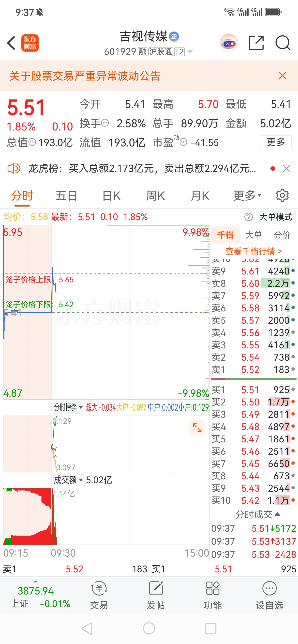This screenshot has height=644, width=298.
Task: Tap the Android back navigation button
Action: 87,628
